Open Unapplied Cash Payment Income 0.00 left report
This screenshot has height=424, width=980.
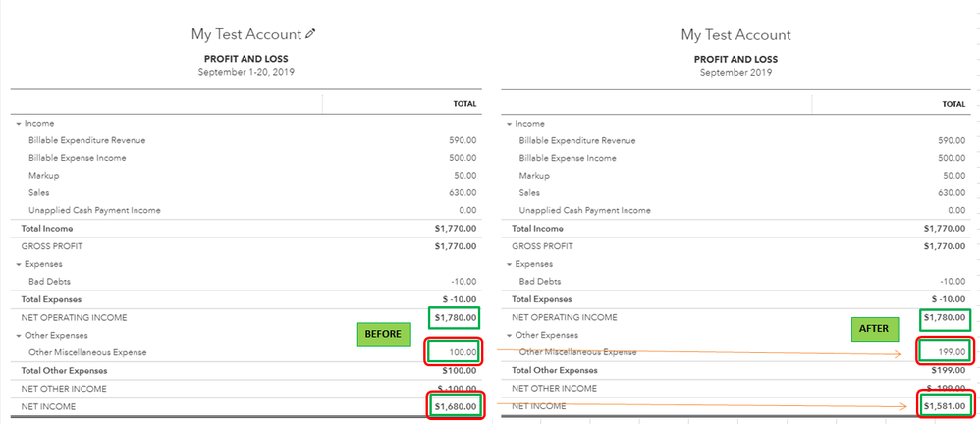click(x=466, y=210)
